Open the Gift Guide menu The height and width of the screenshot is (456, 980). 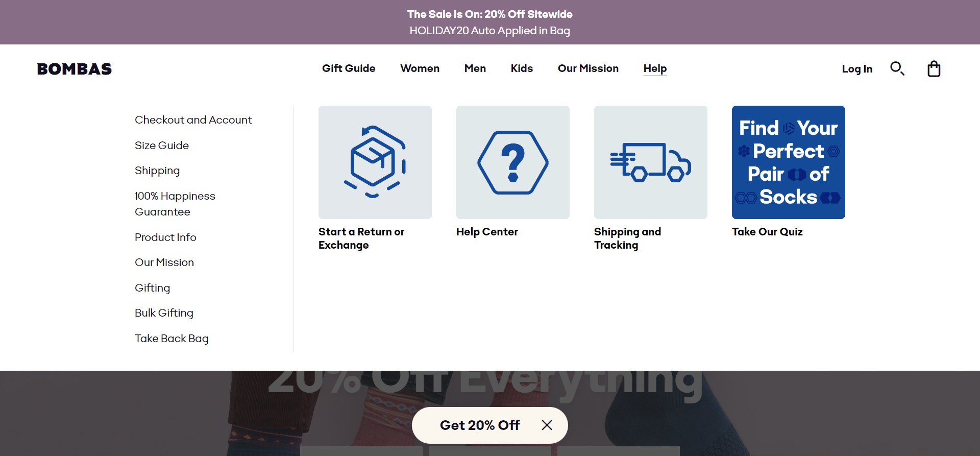(349, 68)
